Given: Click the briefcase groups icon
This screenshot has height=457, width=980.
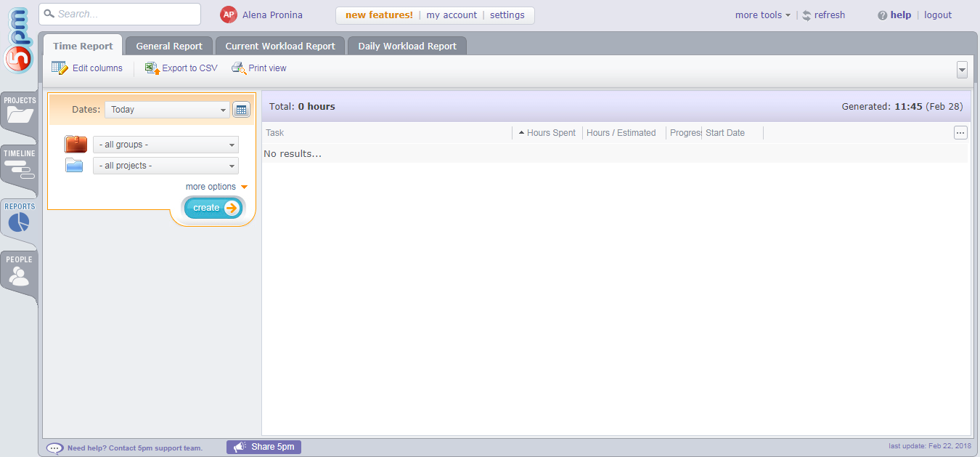Looking at the screenshot, I should point(75,144).
